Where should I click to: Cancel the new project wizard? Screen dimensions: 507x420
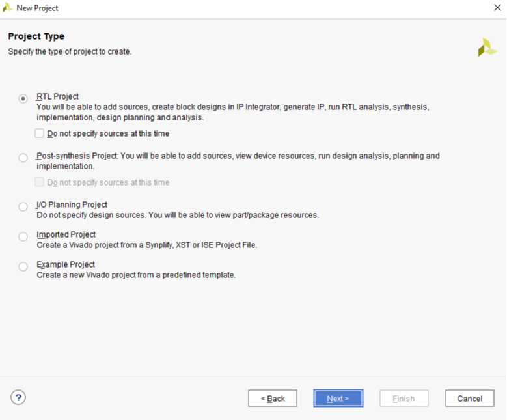pyautogui.click(x=469, y=399)
